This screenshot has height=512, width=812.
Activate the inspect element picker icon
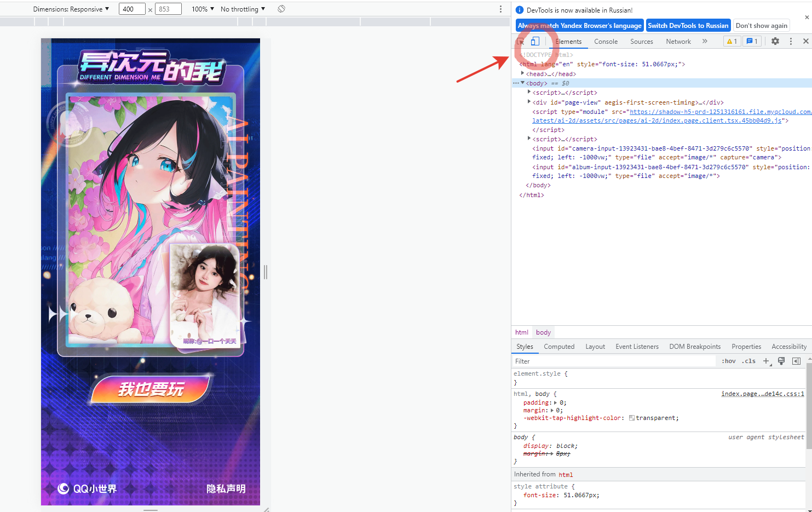521,41
